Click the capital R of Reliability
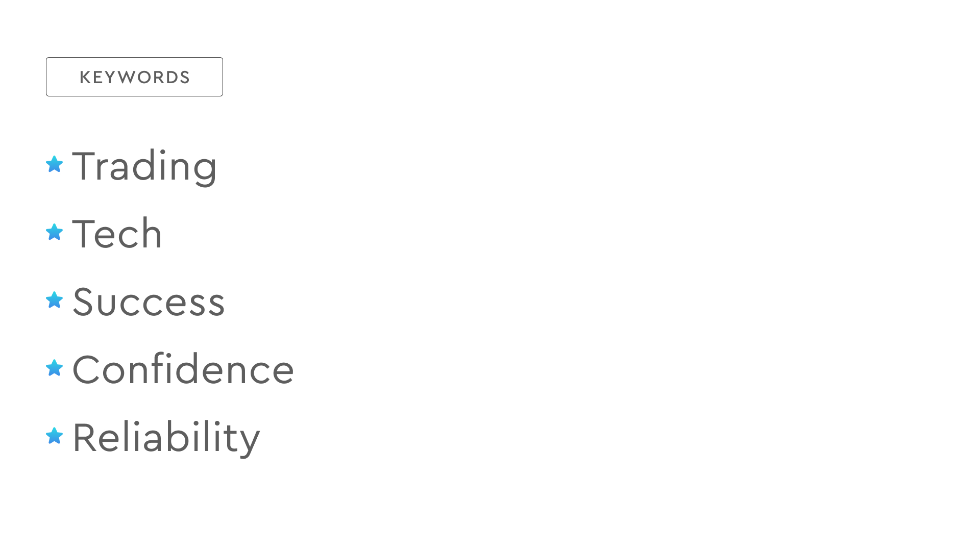The height and width of the screenshot is (551, 980). pos(84,437)
